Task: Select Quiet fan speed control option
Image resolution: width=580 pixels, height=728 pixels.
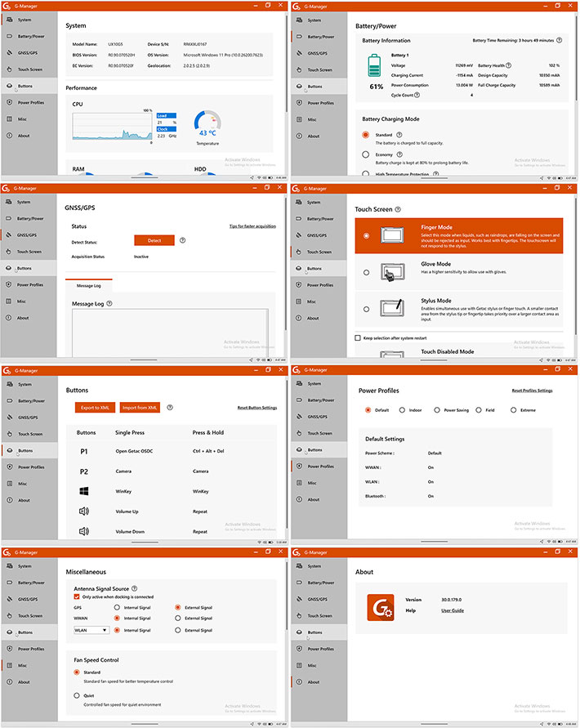Action: pos(76,695)
